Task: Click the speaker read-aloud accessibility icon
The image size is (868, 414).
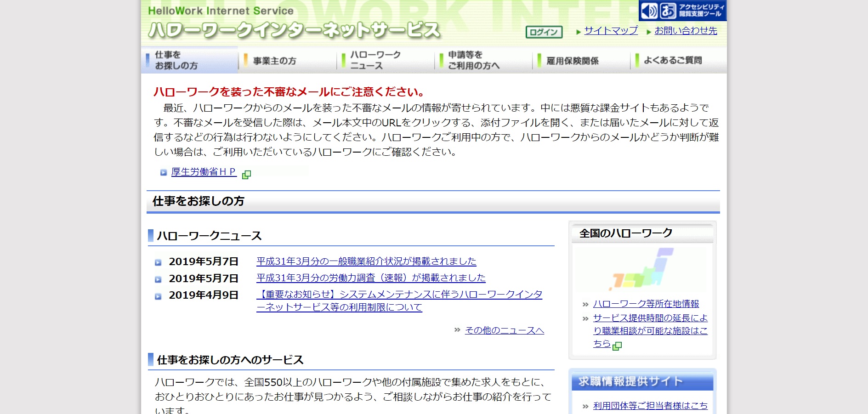Action: (649, 11)
